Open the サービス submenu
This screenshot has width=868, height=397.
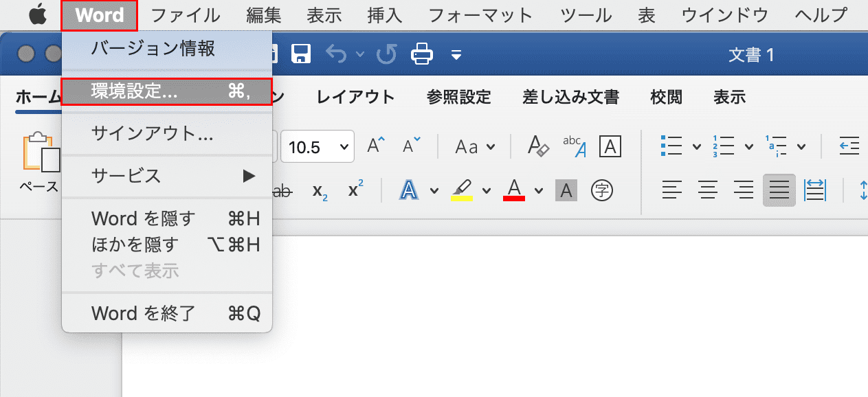click(167, 176)
